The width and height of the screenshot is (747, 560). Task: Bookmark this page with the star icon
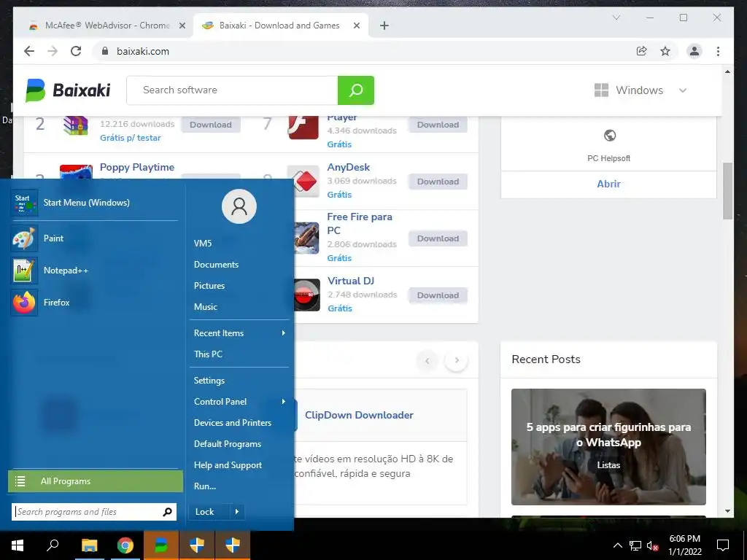(665, 51)
